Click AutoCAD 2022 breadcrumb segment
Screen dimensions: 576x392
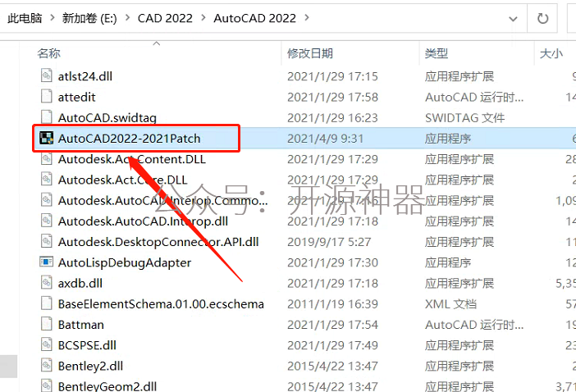tap(254, 18)
